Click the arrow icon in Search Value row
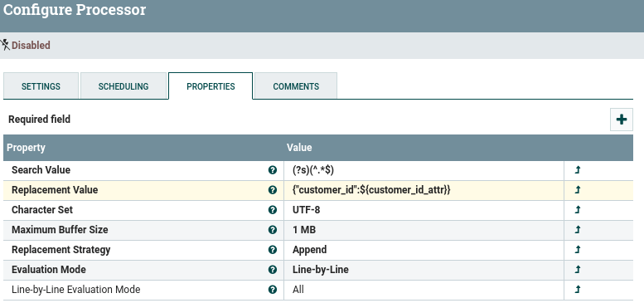The image size is (644, 303). point(578,170)
